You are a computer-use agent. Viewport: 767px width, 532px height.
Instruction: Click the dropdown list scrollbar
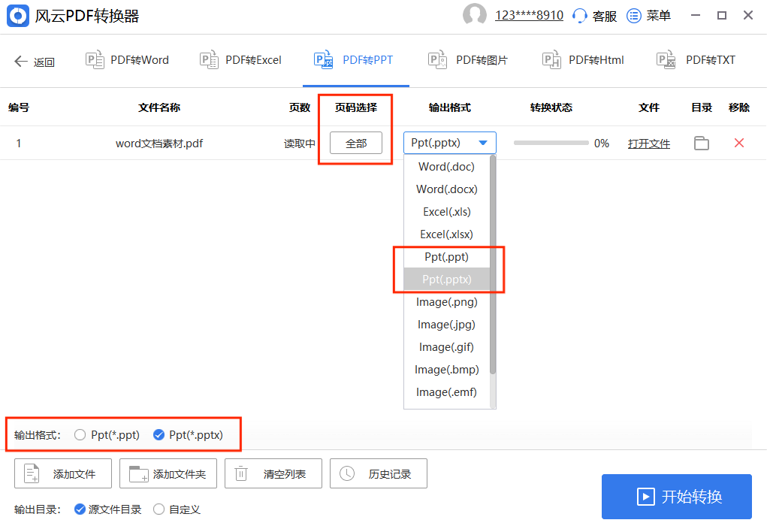[493, 264]
